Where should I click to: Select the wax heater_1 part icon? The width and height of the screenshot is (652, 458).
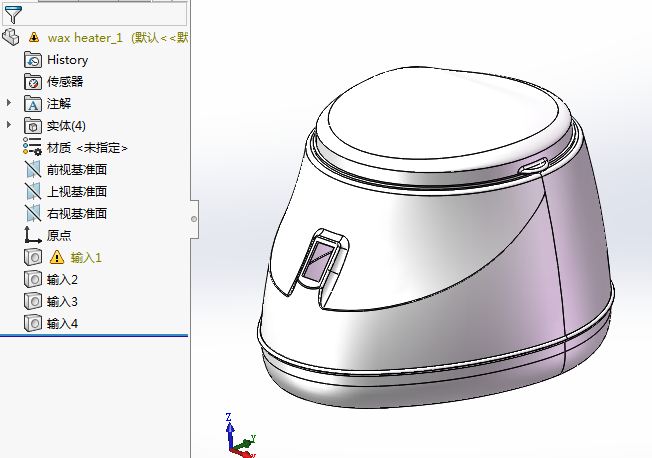click(x=11, y=37)
